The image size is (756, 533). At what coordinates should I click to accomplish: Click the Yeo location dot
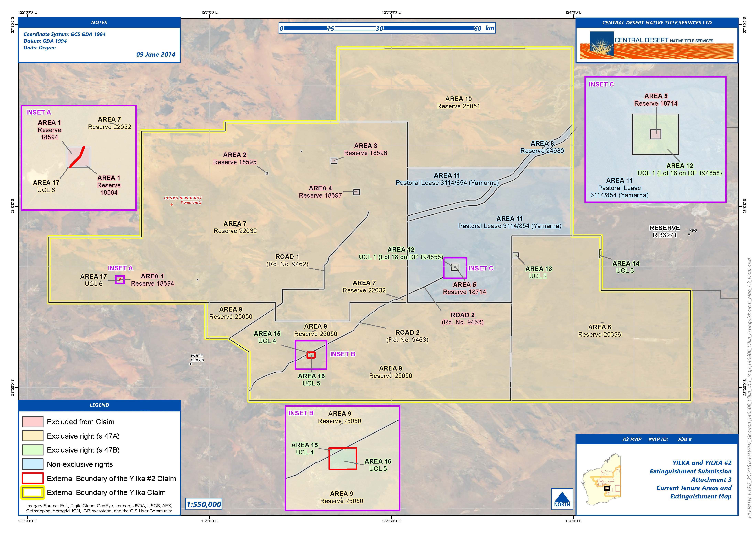[x=689, y=234]
